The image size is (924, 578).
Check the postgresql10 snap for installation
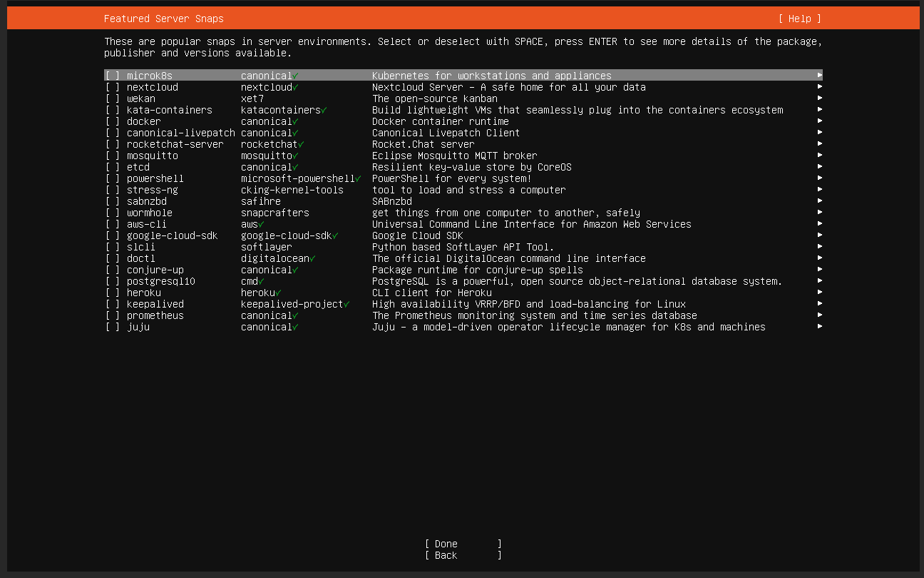coord(113,280)
